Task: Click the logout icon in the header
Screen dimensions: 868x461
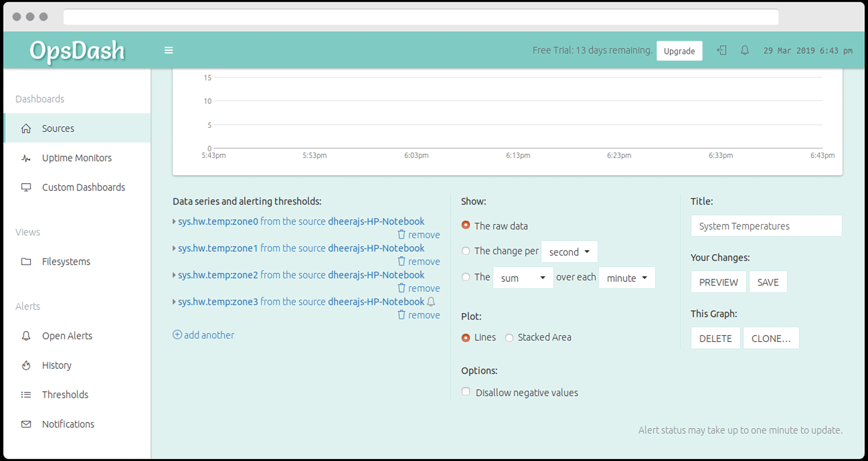Action: click(x=721, y=51)
